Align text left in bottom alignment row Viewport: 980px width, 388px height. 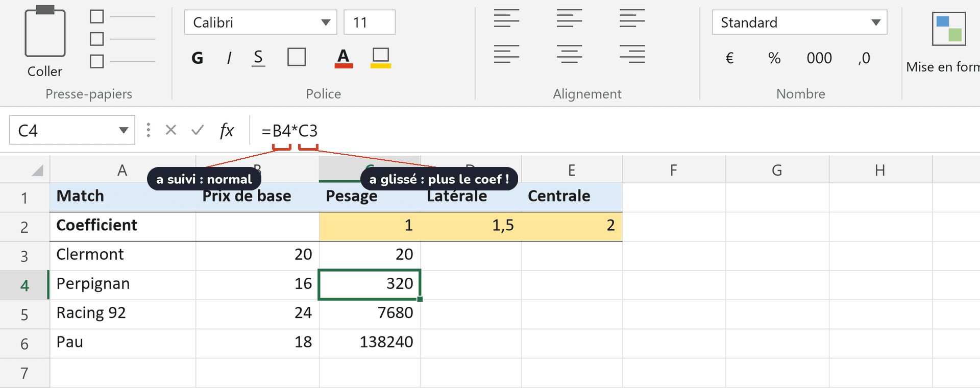[506, 54]
